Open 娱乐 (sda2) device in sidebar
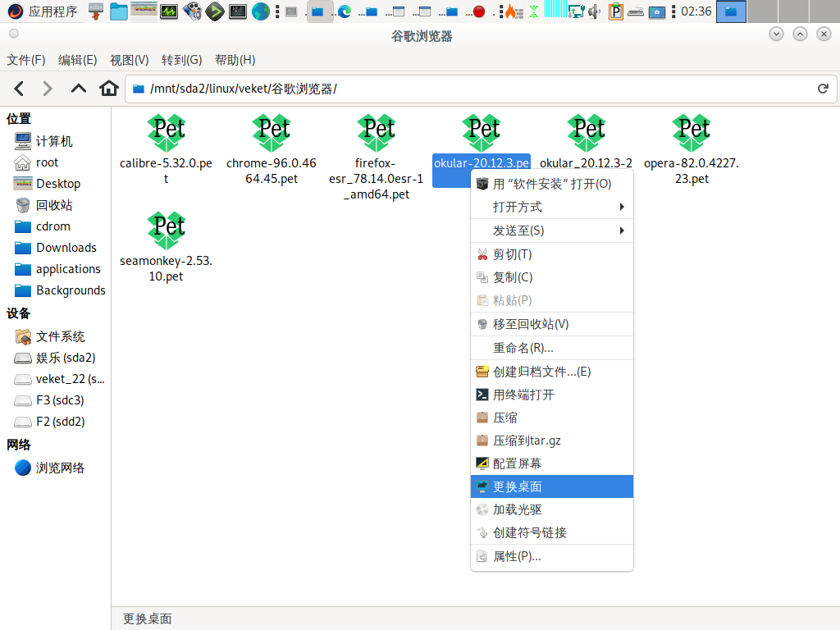Image resolution: width=840 pixels, height=630 pixels. point(55,358)
